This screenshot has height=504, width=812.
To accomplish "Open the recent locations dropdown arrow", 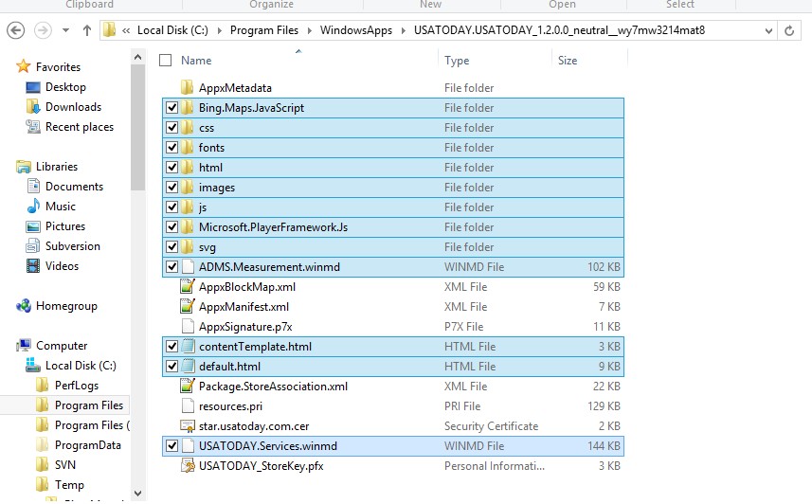I will (x=65, y=30).
